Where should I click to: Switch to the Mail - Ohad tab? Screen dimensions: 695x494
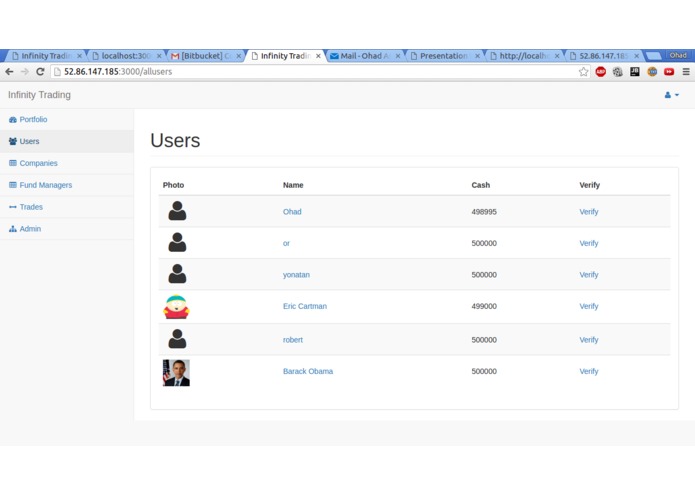(364, 56)
